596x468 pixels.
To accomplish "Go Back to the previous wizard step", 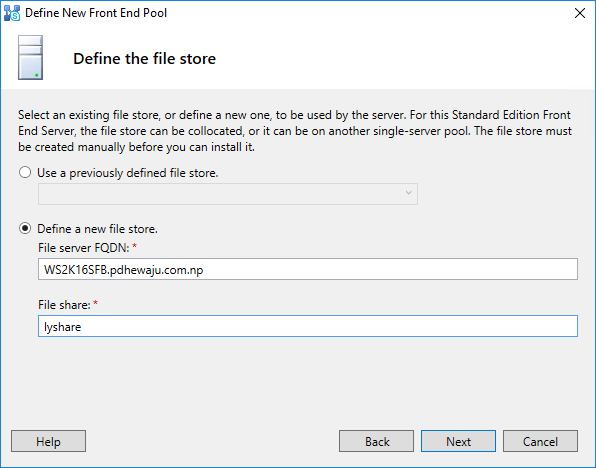I will (x=376, y=441).
